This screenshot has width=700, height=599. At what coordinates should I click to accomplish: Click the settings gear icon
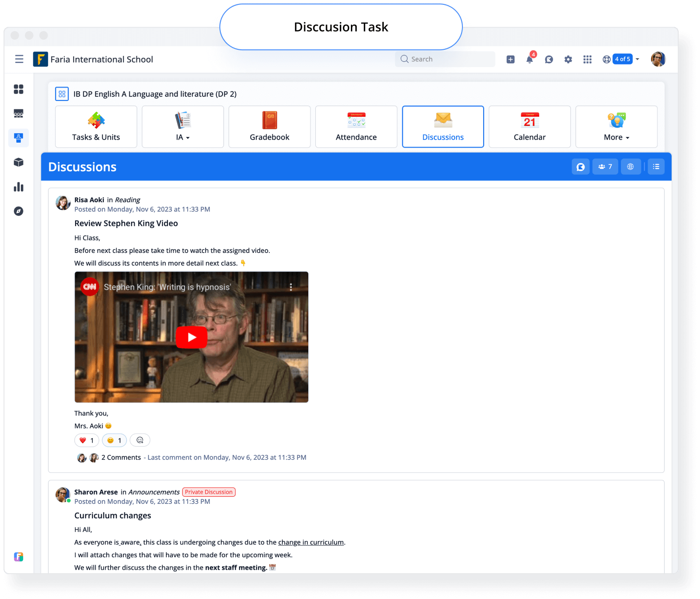568,60
